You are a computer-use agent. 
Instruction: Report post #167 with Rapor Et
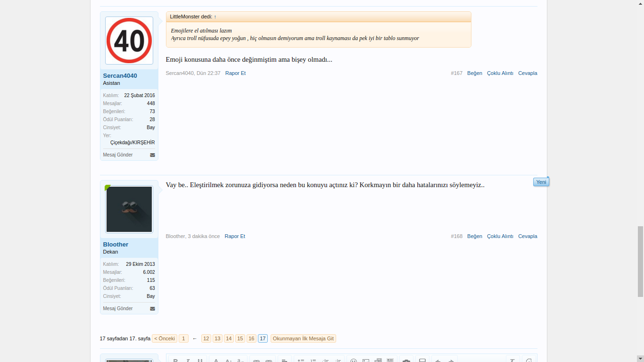pos(235,73)
